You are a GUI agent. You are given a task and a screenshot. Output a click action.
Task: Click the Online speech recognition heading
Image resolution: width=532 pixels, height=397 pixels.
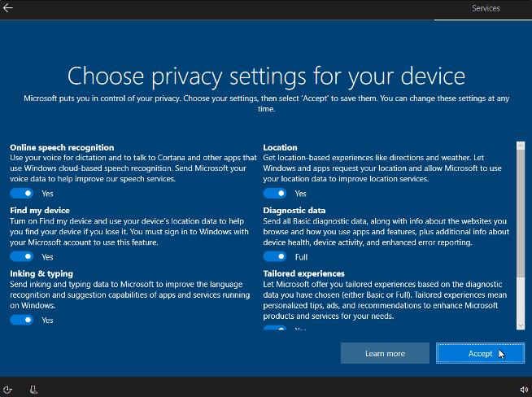coord(62,147)
